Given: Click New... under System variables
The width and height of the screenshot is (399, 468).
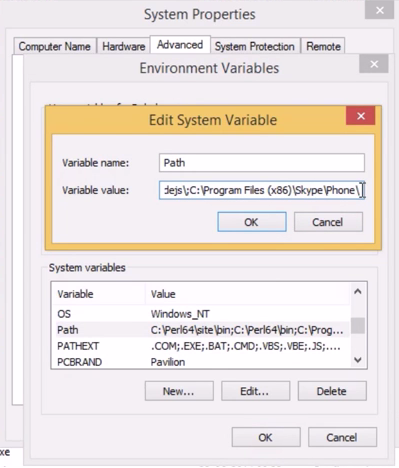Looking at the screenshot, I should click(179, 391).
